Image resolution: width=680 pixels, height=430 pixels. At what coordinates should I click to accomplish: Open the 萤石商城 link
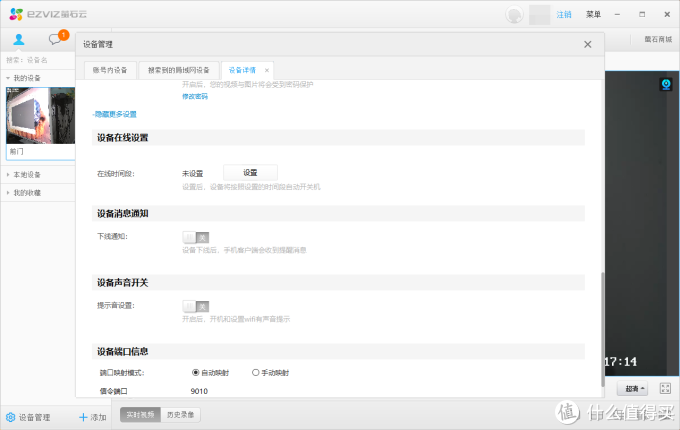coord(658,39)
